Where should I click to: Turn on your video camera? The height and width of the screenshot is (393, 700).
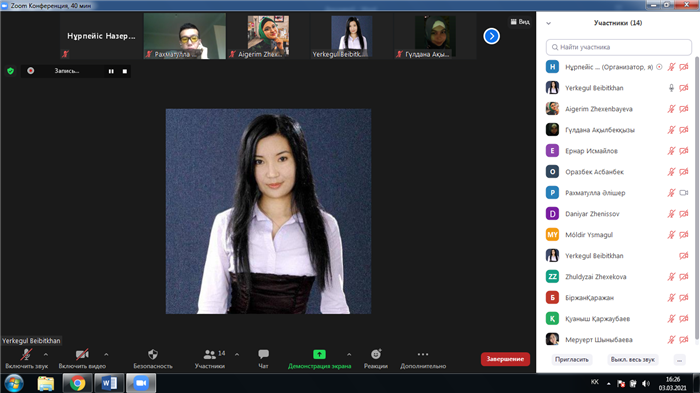point(82,355)
